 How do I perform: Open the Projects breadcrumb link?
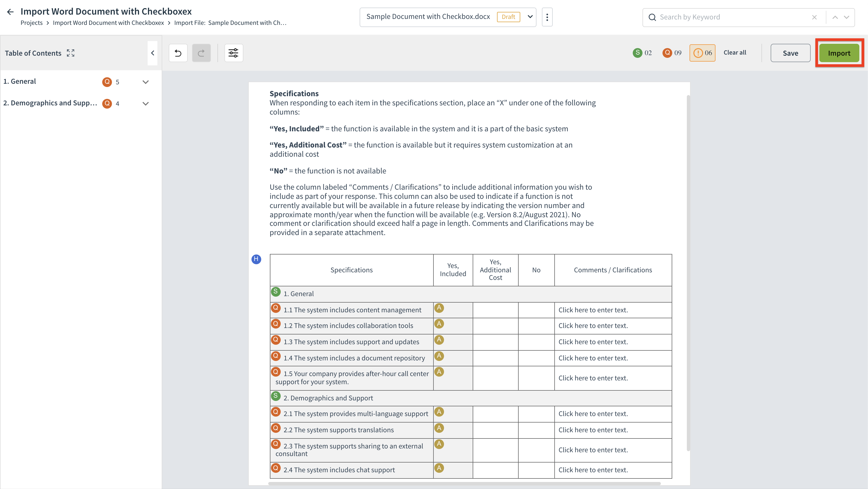point(31,23)
